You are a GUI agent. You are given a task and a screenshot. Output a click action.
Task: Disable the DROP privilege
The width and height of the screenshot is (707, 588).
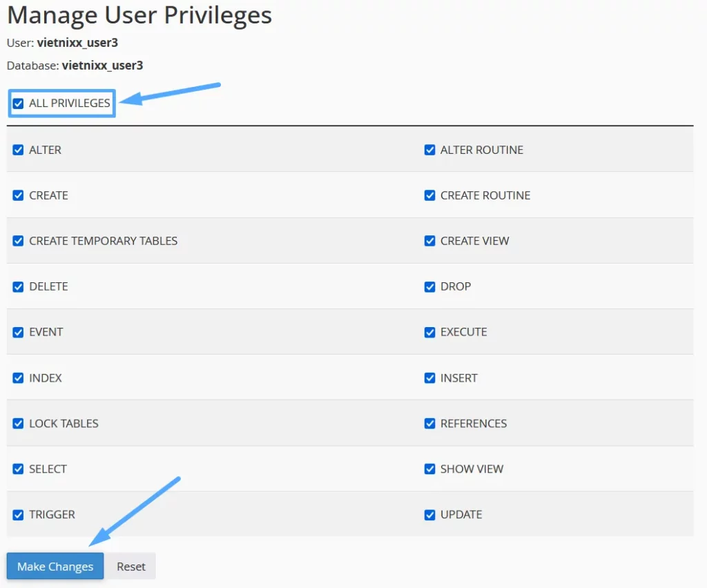pyautogui.click(x=430, y=286)
